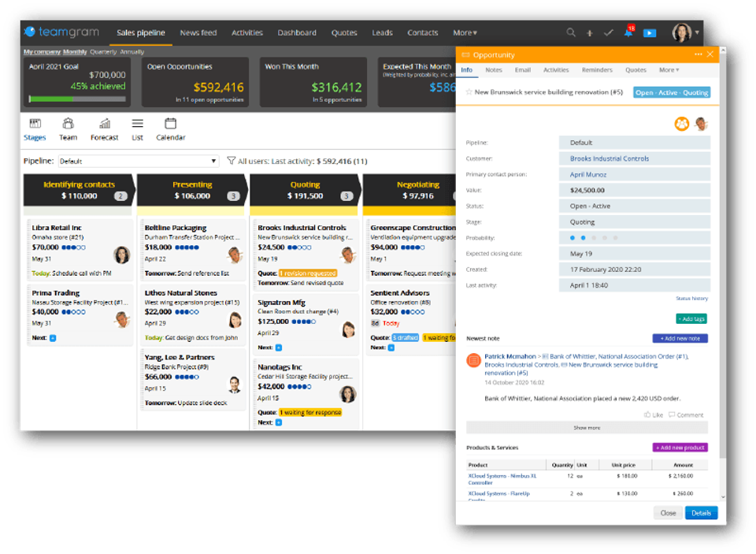
Task: Click the filter funnel icon beside All users
Action: (x=231, y=160)
